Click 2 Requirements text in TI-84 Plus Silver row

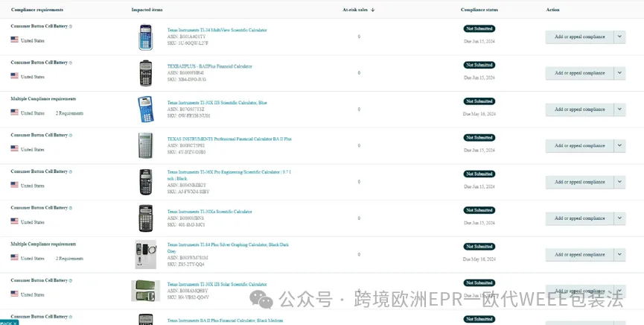coord(69,259)
